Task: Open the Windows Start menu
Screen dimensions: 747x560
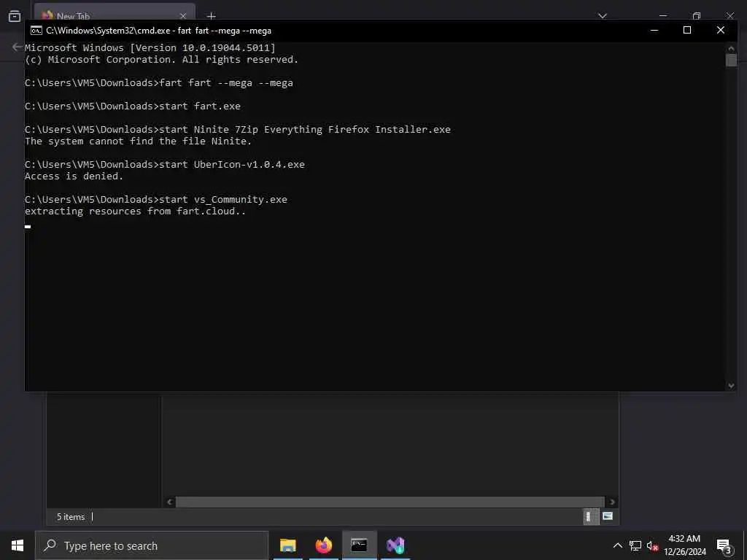Action: [18, 545]
